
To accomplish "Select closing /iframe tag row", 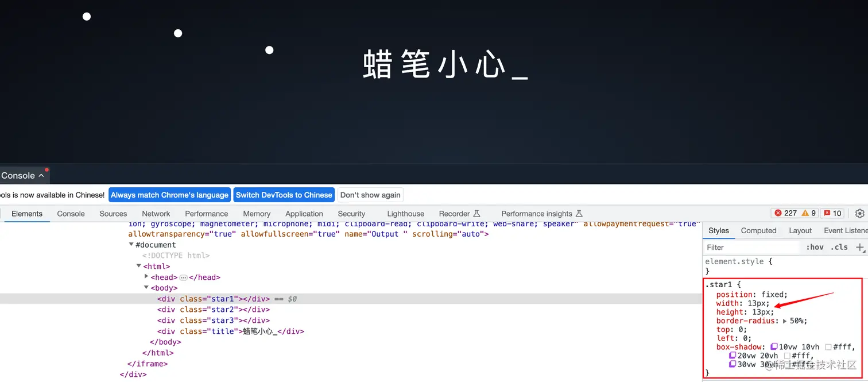I will pos(148,364).
